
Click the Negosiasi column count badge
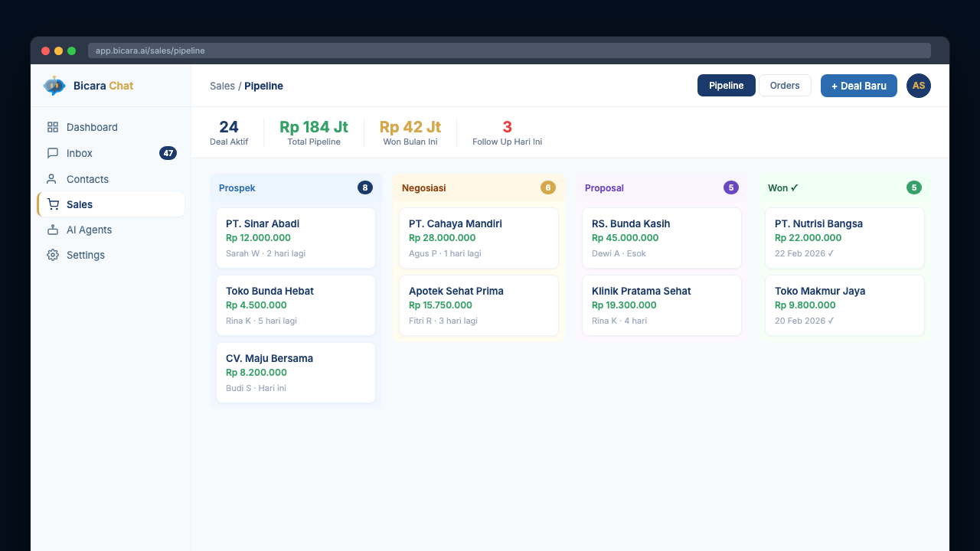click(547, 187)
